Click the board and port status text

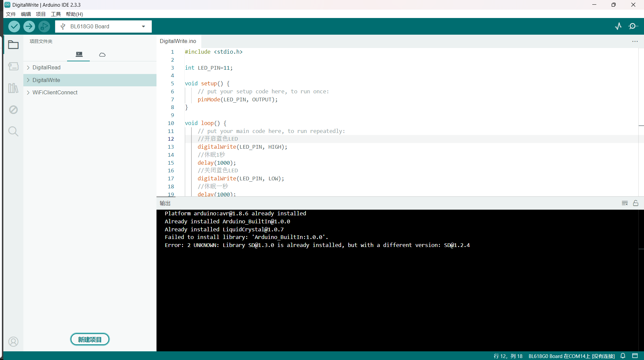point(571,356)
